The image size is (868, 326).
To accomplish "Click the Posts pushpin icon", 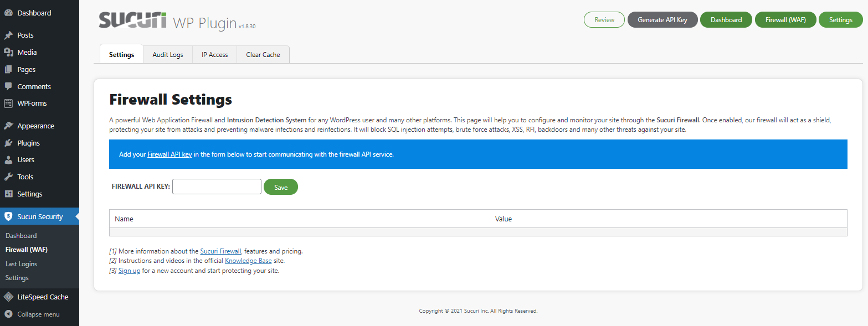I will coord(8,35).
